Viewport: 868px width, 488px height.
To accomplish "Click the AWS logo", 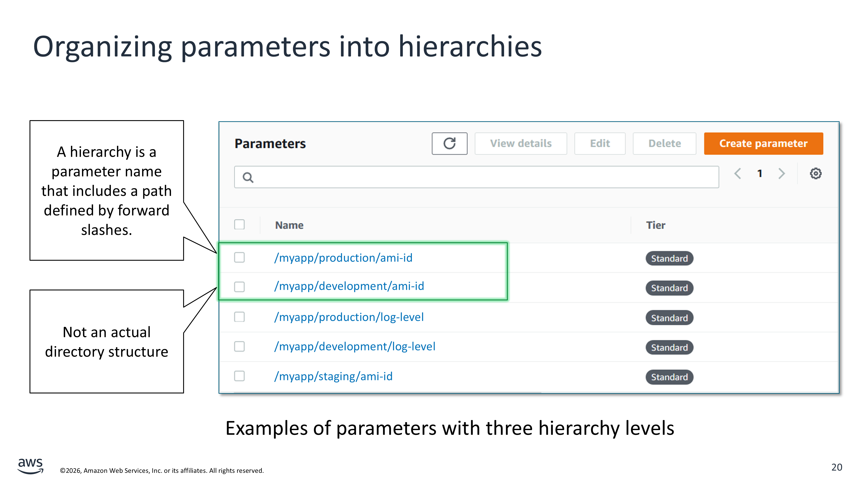I will point(30,465).
